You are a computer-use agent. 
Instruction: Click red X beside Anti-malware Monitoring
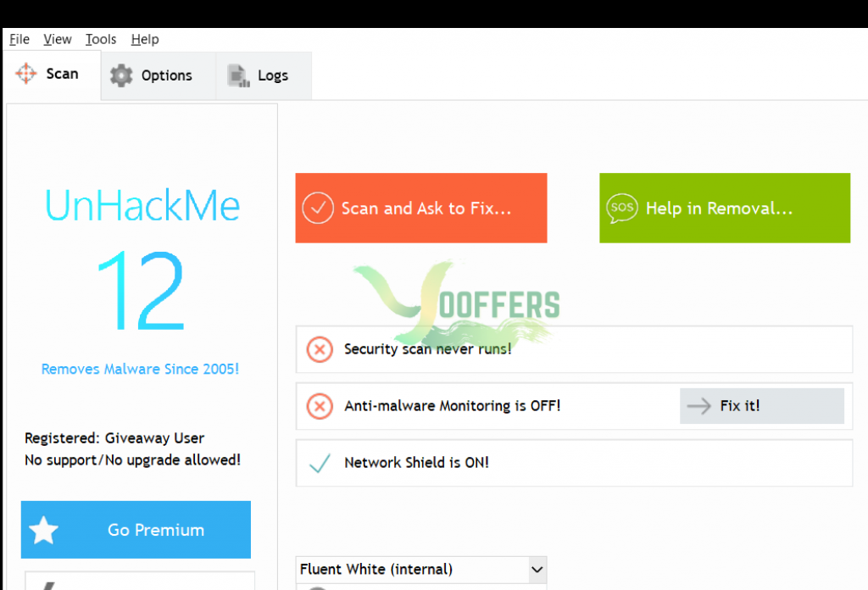[x=320, y=406]
